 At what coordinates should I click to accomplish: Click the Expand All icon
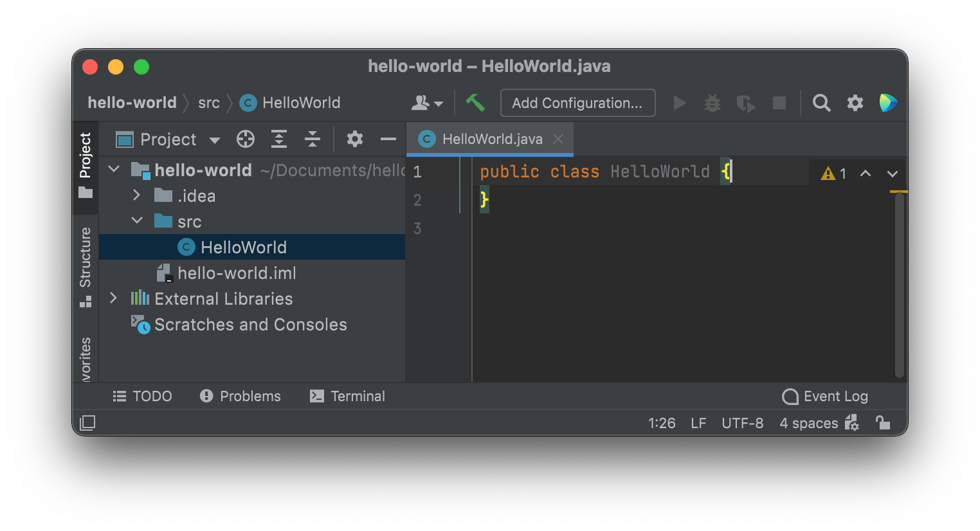[278, 139]
